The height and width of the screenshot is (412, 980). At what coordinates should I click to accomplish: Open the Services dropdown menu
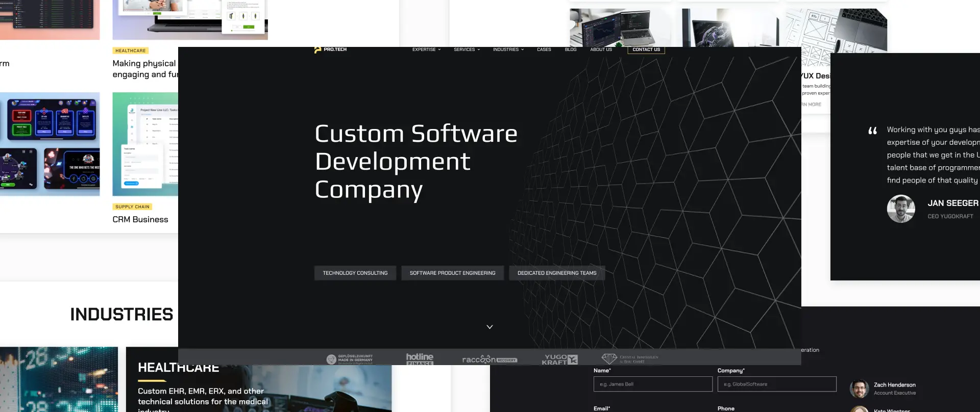click(467, 50)
